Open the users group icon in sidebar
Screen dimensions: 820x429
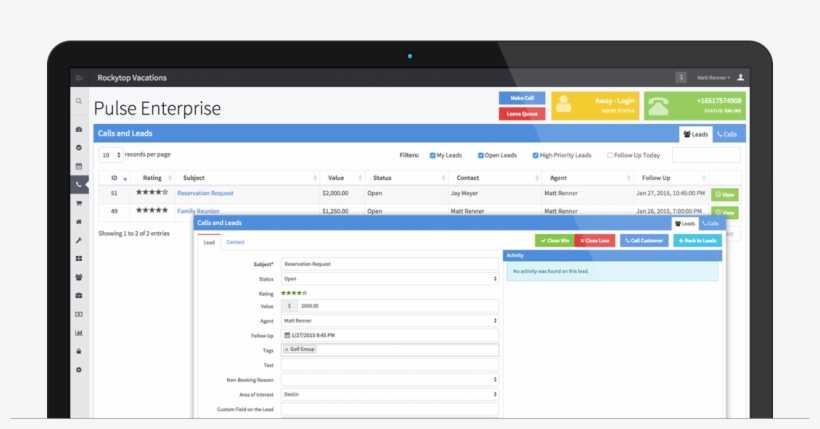click(79, 277)
